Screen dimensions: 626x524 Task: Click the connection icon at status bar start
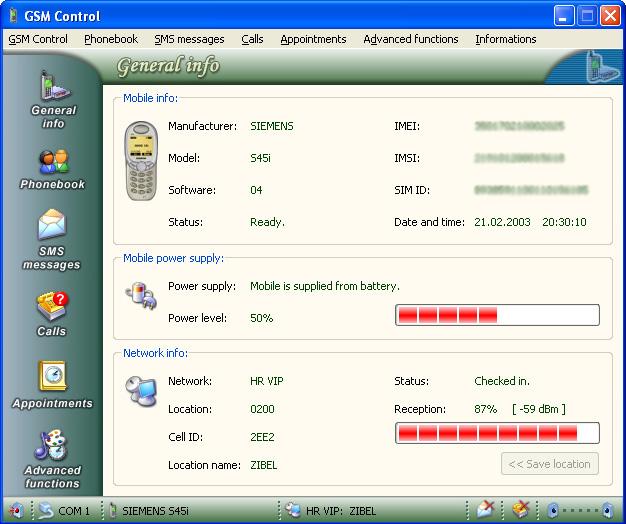tap(16, 510)
